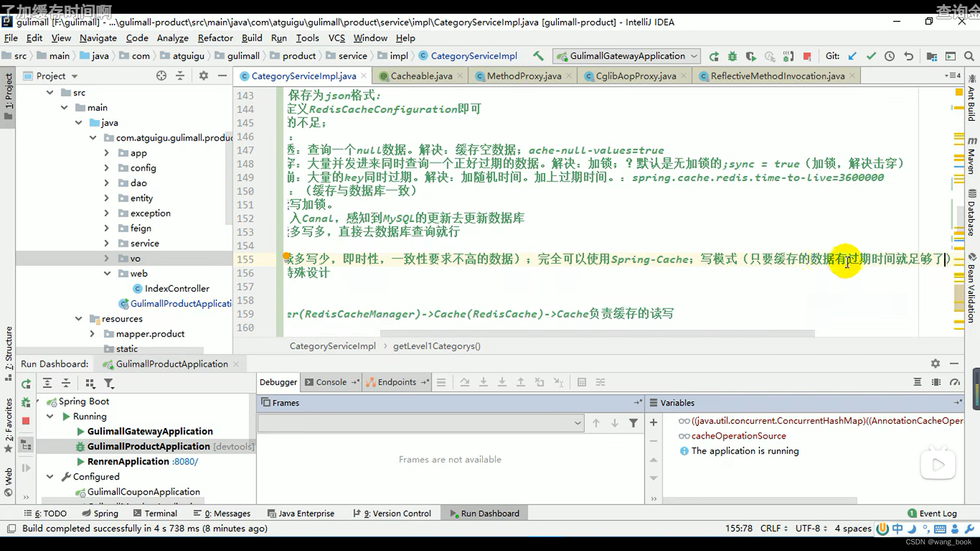Open the Endpoints tab in debugger
The width and height of the screenshot is (980, 551).
click(x=397, y=382)
